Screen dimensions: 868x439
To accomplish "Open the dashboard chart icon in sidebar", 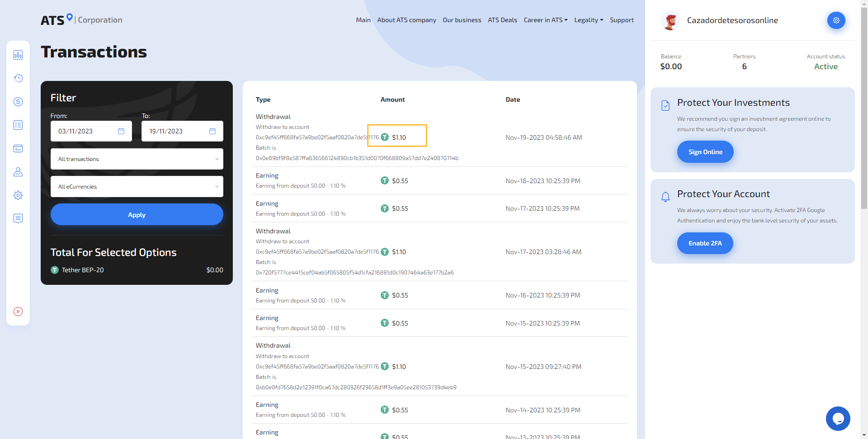I will [x=18, y=55].
